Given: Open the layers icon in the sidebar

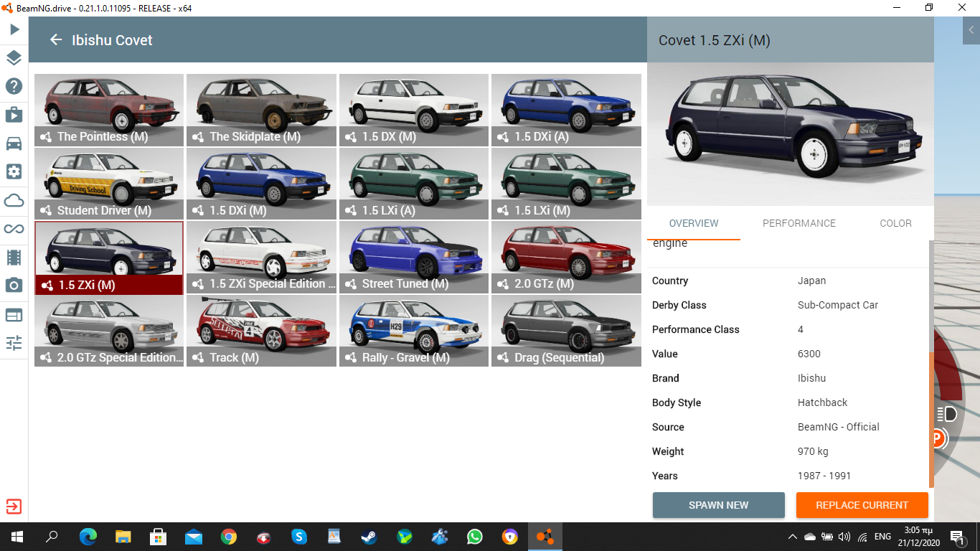Looking at the screenshot, I should [x=14, y=58].
